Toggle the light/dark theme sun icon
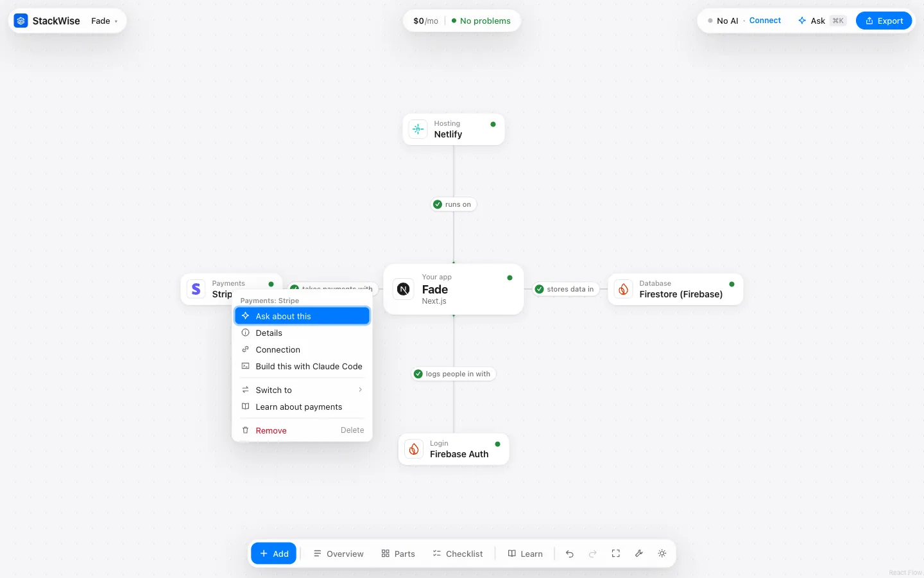The width and height of the screenshot is (924, 578). [x=662, y=554]
